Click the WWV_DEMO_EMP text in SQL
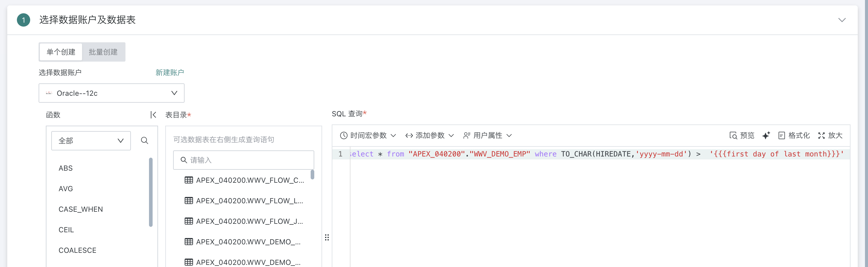The image size is (868, 267). (500, 154)
